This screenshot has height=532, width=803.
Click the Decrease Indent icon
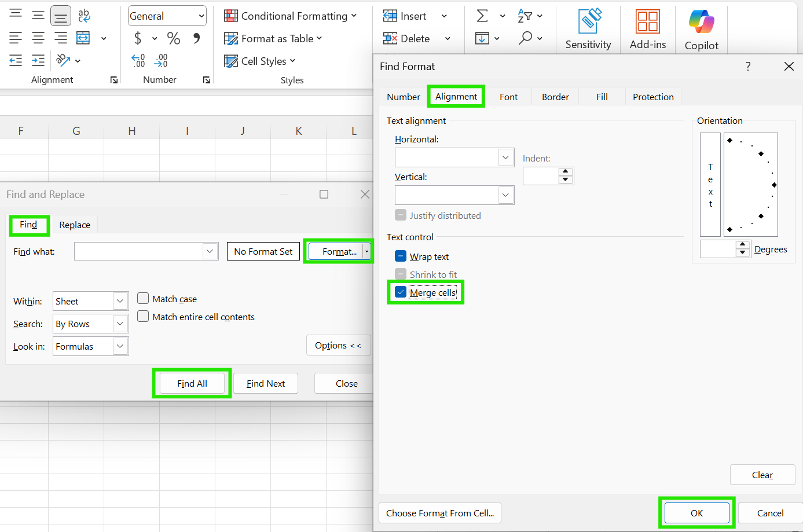pos(16,60)
